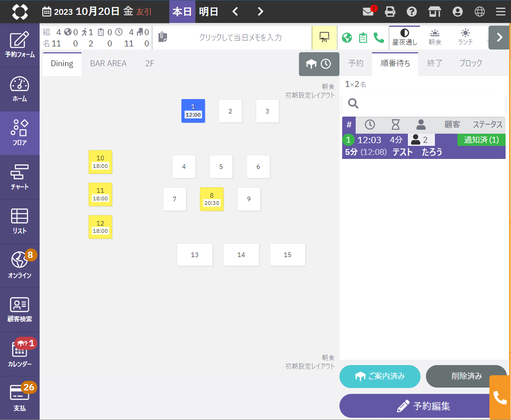Click the store shop icon
The width and height of the screenshot is (511, 420).
click(x=434, y=12)
